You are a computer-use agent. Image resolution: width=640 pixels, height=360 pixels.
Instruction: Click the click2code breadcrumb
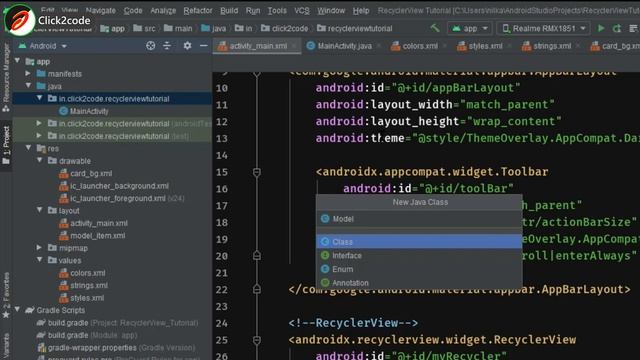(284, 28)
